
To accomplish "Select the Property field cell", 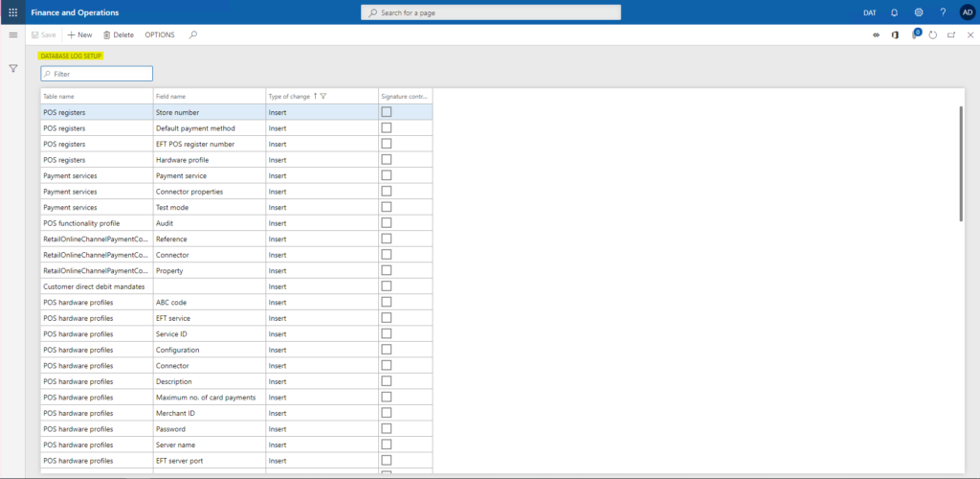I will pyautogui.click(x=210, y=271).
